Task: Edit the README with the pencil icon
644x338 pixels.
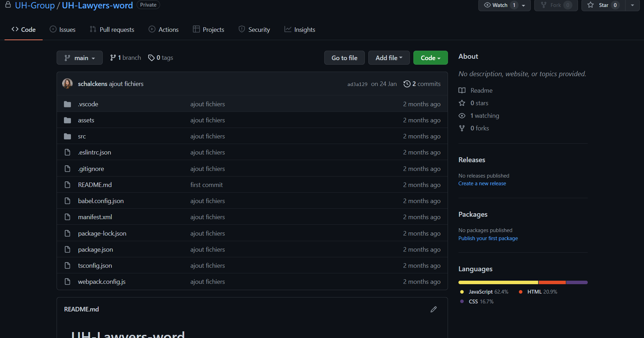Action: tap(434, 309)
